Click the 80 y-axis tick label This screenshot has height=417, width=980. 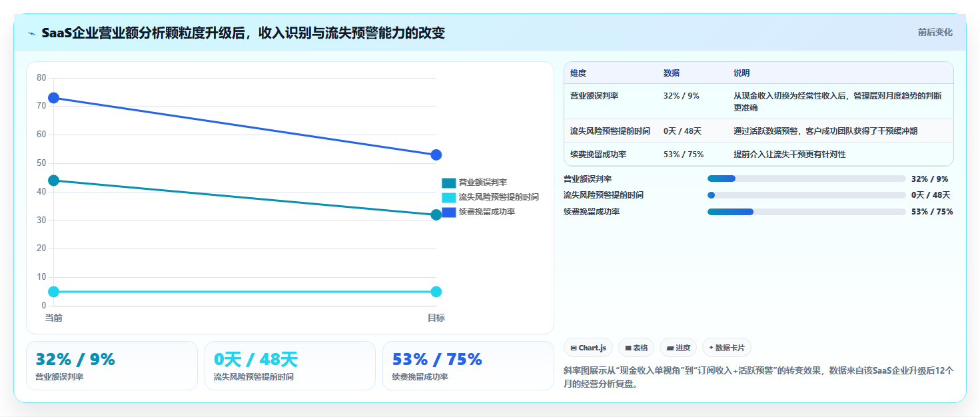(41, 78)
